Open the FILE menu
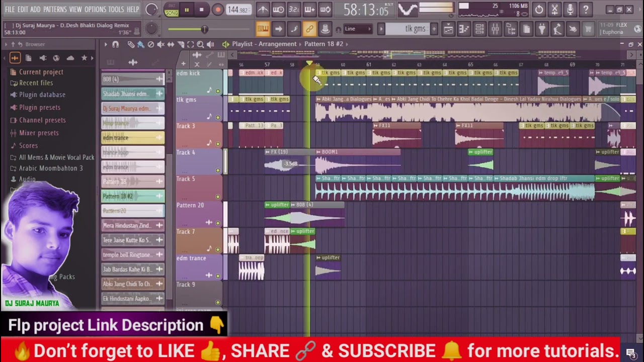Viewport: 644px width, 362px height. coord(10,10)
